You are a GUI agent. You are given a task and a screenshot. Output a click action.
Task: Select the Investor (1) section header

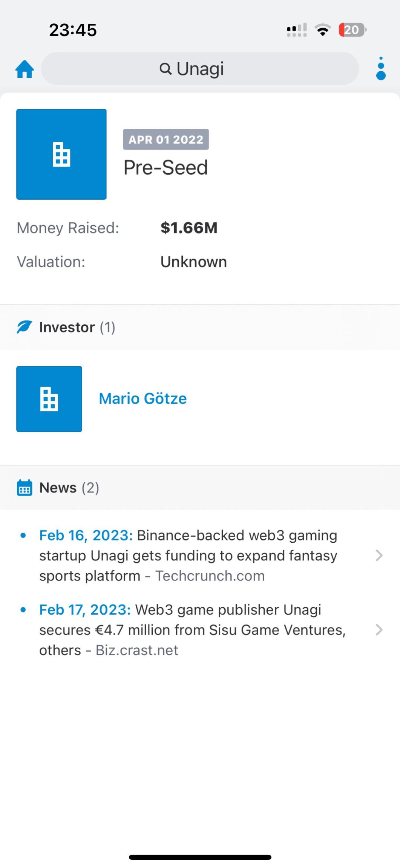coord(77,327)
